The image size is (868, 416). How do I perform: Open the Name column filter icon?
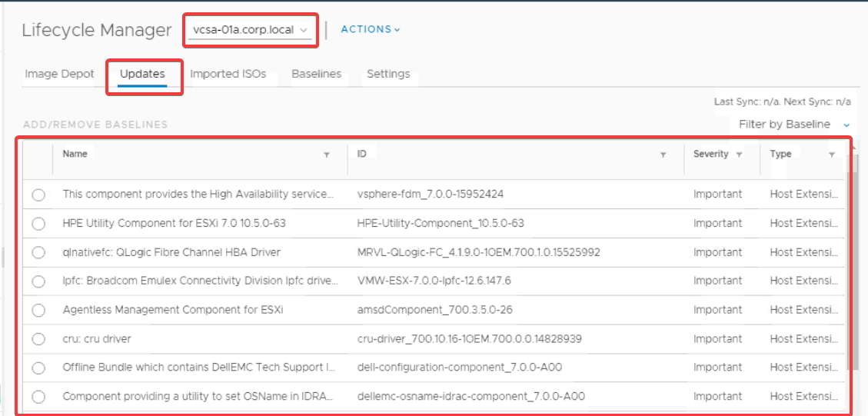click(327, 155)
